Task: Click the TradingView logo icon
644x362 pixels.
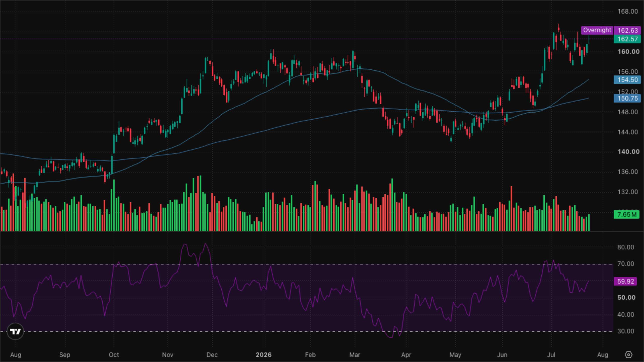Action: coord(15,331)
